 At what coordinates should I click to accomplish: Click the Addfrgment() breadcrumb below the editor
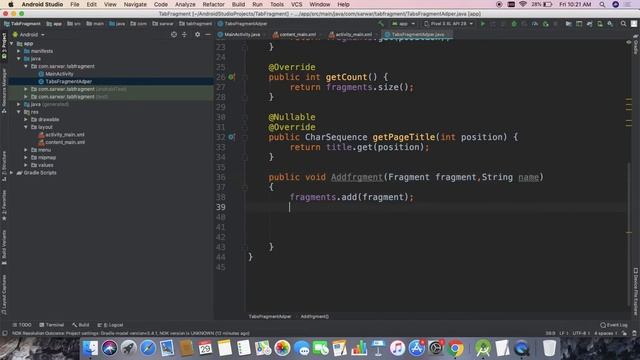tap(315, 316)
